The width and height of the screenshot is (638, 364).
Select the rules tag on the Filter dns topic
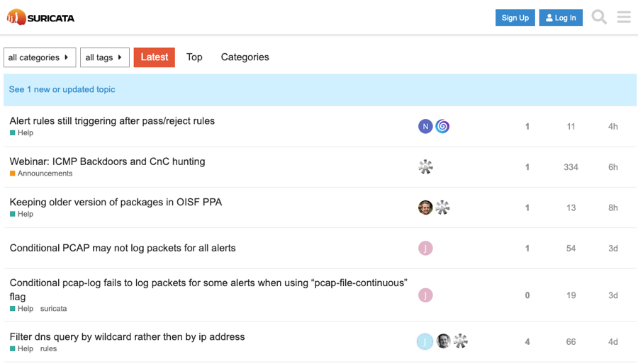pos(48,349)
